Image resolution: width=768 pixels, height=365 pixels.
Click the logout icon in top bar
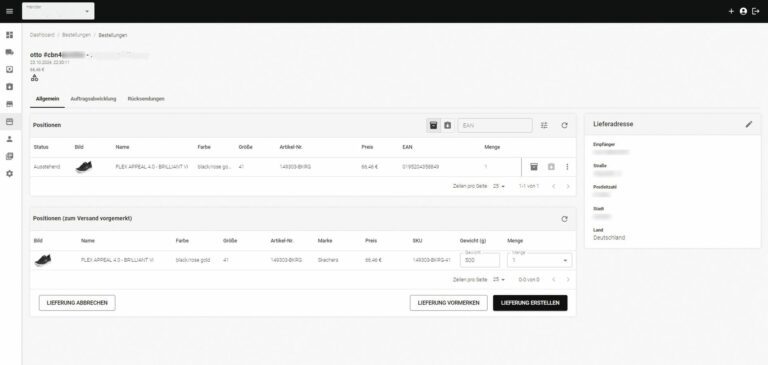click(756, 11)
